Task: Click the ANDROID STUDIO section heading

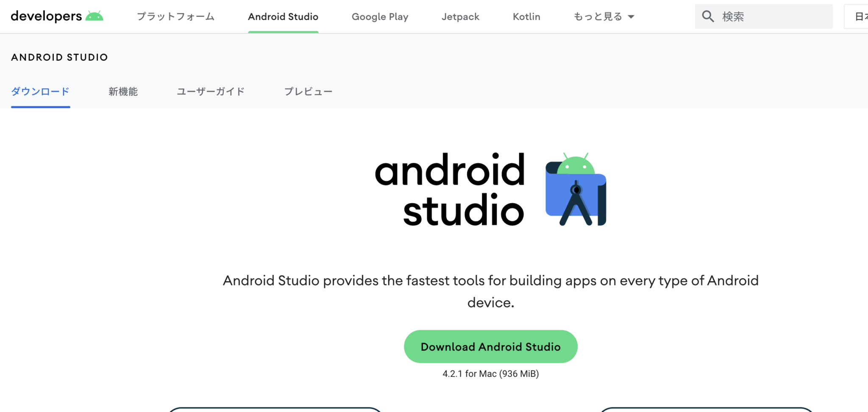Action: tap(59, 57)
